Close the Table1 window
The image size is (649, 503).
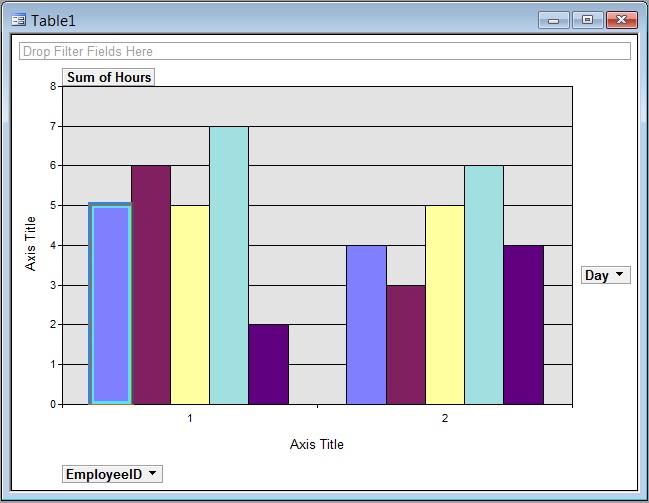tap(621, 20)
